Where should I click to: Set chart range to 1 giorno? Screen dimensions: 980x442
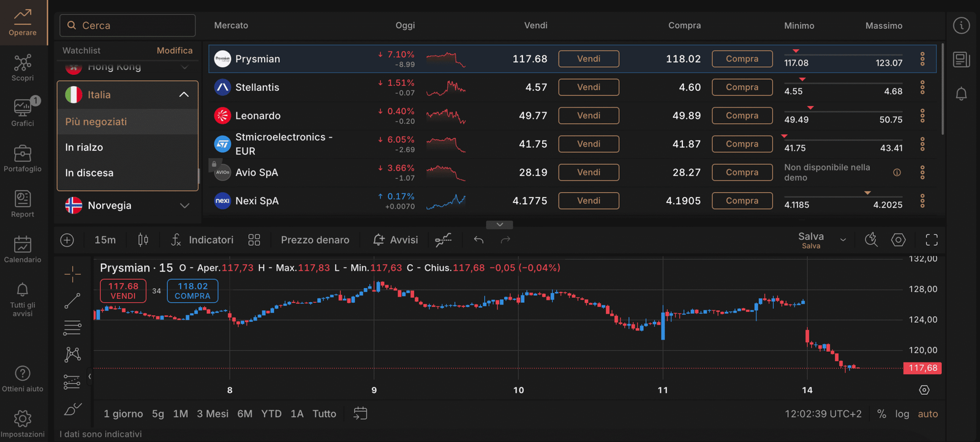coord(123,414)
